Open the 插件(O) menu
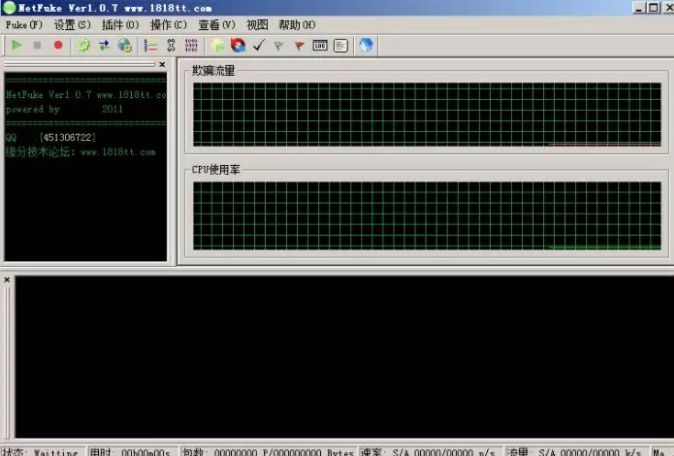The image size is (674, 456). point(120,25)
